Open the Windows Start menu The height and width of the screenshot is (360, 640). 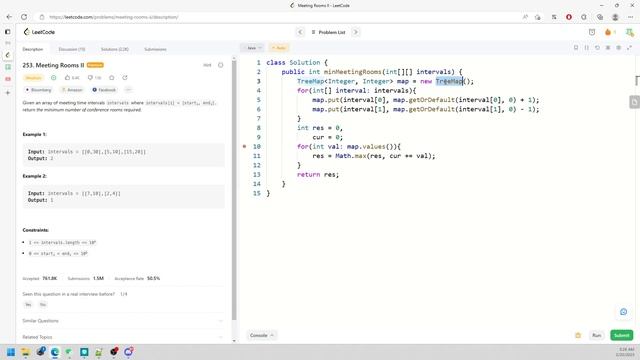(11, 352)
